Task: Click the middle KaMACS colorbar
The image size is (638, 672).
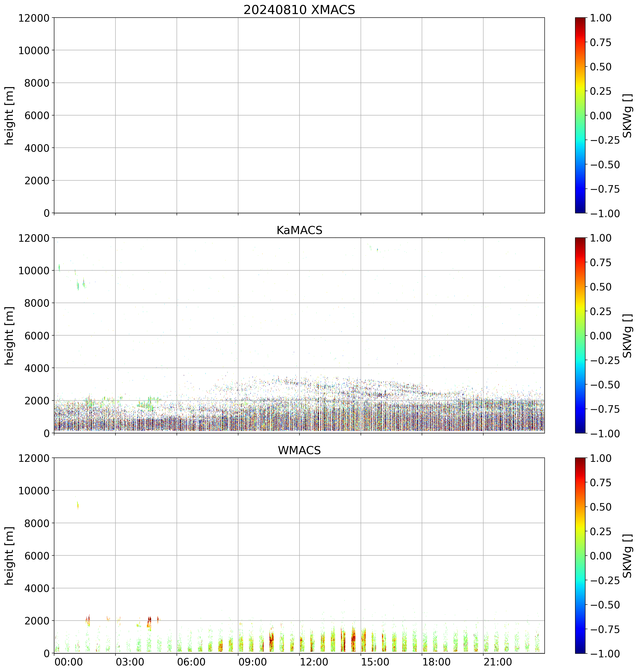Action: [x=580, y=335]
